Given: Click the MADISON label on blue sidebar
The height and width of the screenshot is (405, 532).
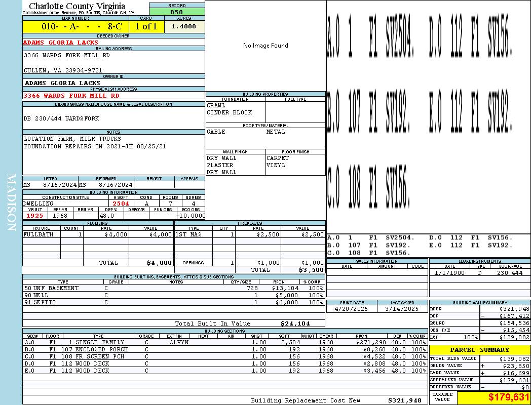Looking at the screenshot, I should coord(12,202).
